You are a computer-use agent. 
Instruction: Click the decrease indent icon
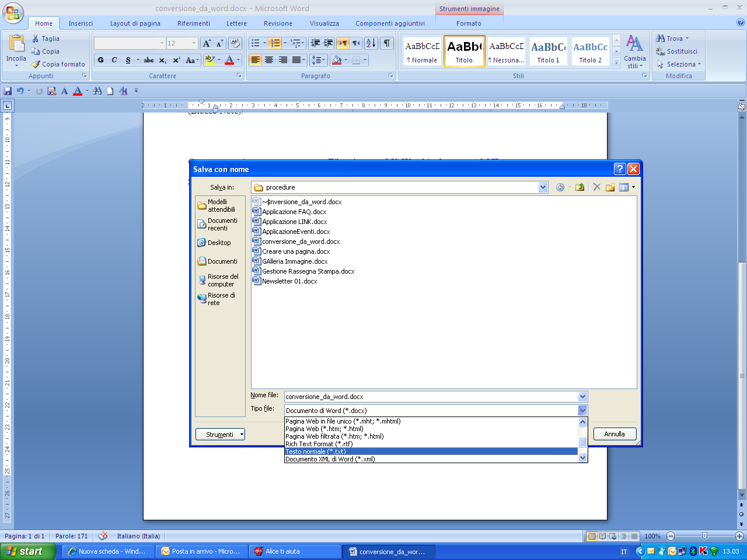[x=315, y=43]
